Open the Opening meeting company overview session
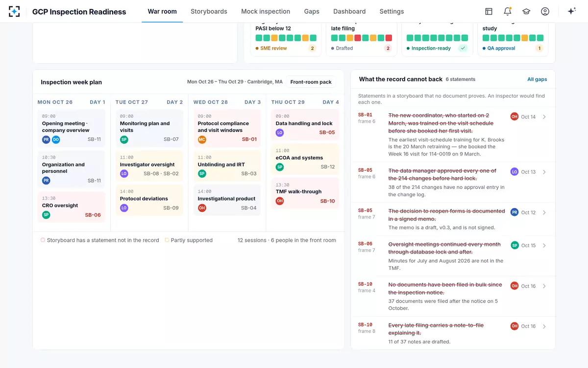The height and width of the screenshot is (368, 588). 72,128
